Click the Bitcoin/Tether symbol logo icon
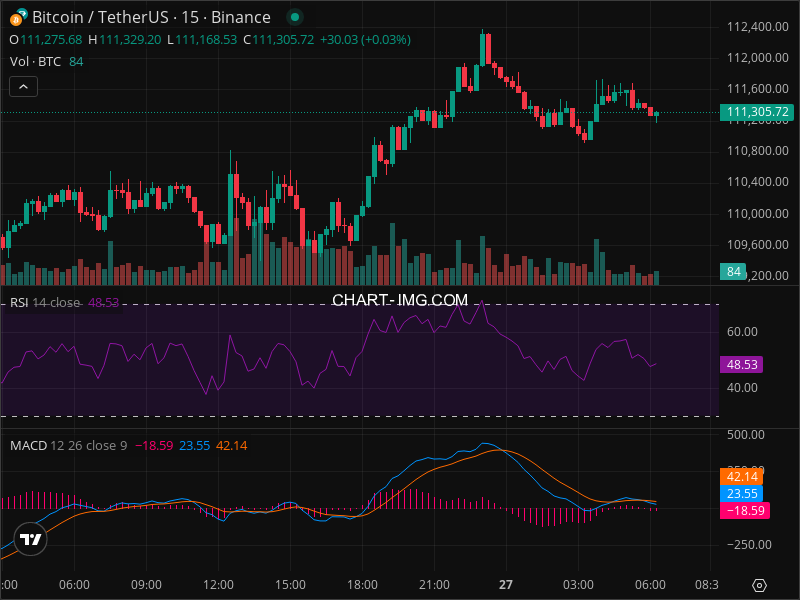Viewport: 800px width, 600px height. click(x=17, y=17)
